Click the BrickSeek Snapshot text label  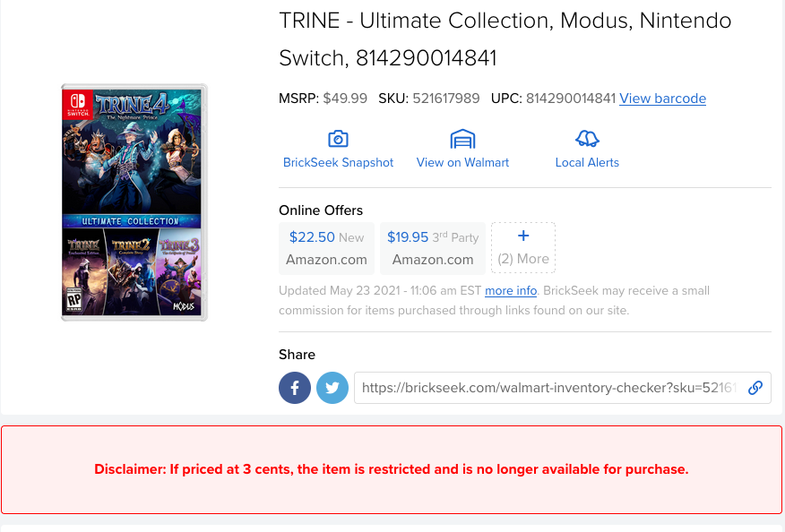(338, 163)
